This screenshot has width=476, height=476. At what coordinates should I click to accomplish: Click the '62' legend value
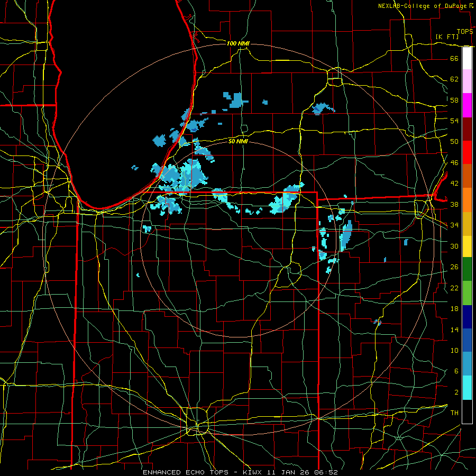[x=454, y=79]
